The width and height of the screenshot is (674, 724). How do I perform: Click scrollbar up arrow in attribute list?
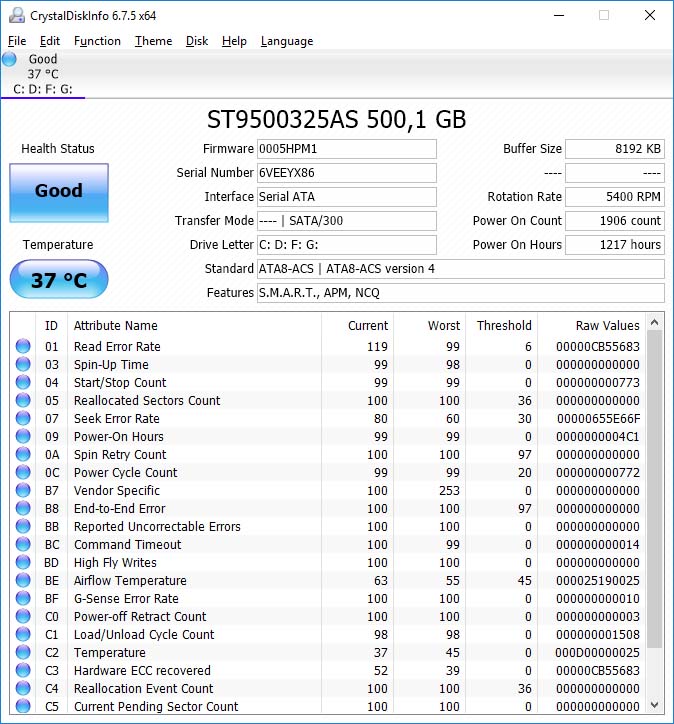pyautogui.click(x=654, y=322)
